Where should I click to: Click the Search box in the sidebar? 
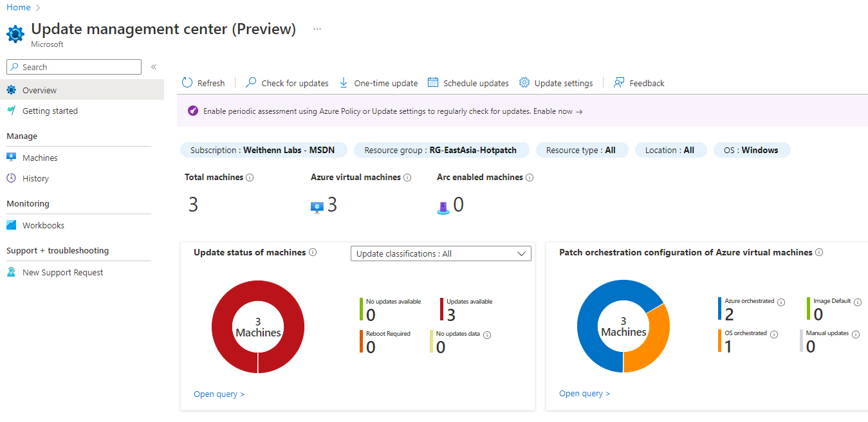(x=74, y=67)
